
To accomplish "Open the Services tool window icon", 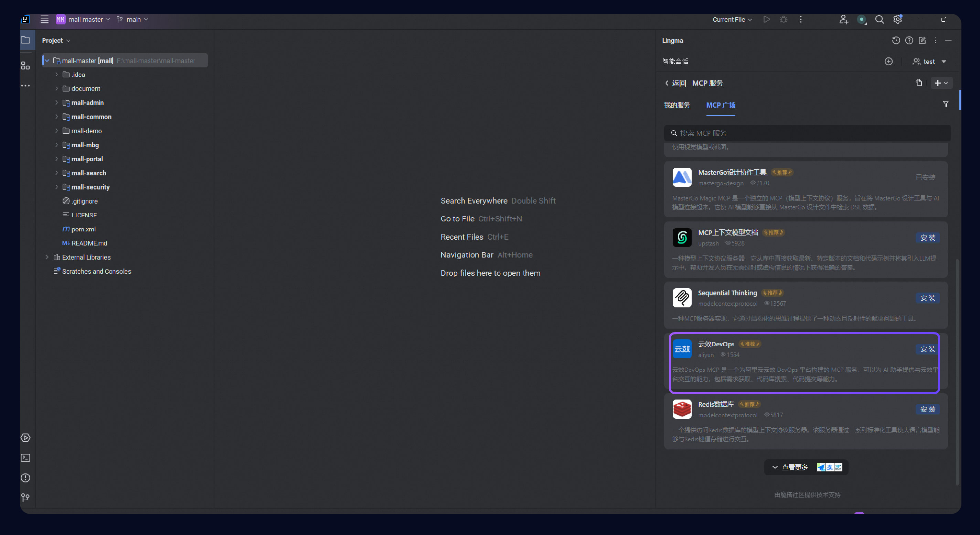I will [25, 438].
